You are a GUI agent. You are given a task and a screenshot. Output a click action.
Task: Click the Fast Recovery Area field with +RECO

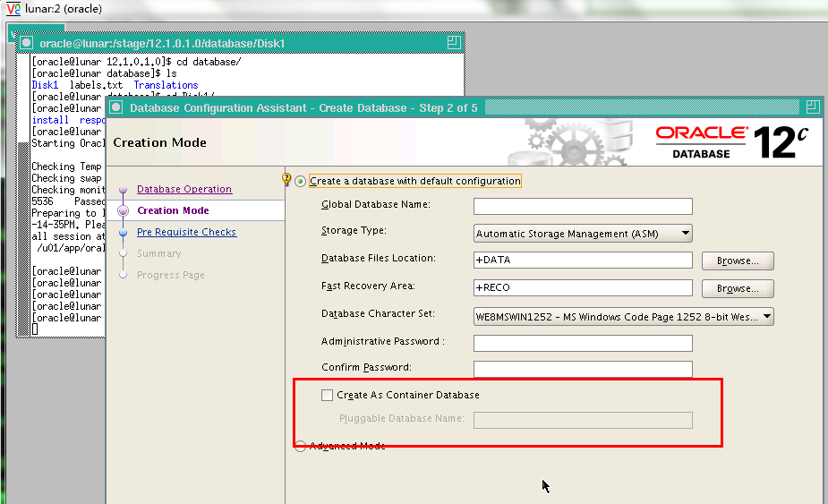pos(583,287)
